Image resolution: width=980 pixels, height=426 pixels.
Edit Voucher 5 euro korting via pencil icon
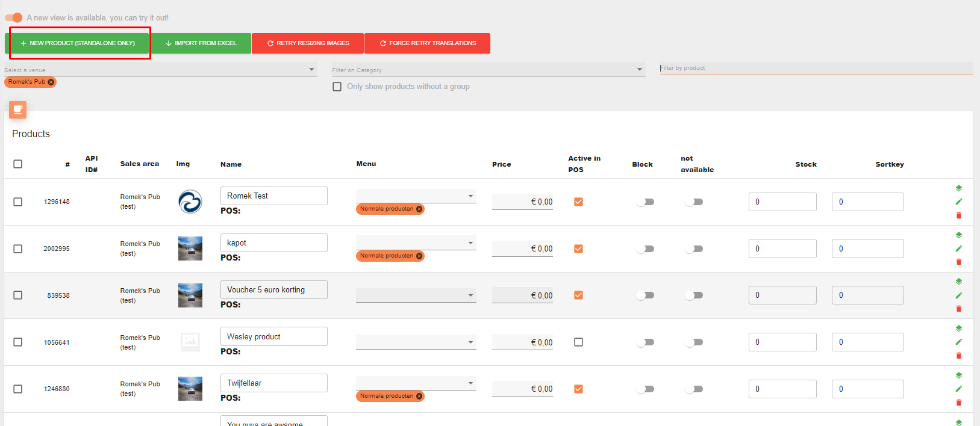point(958,295)
